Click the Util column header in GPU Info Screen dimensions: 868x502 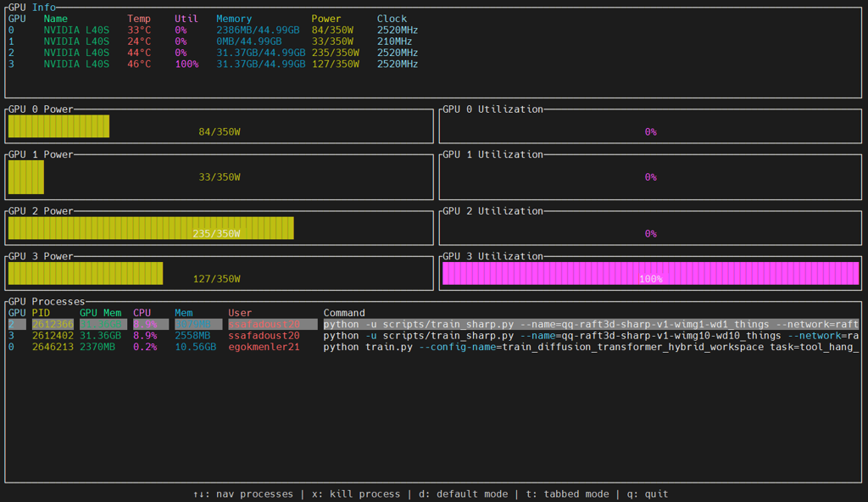click(186, 19)
